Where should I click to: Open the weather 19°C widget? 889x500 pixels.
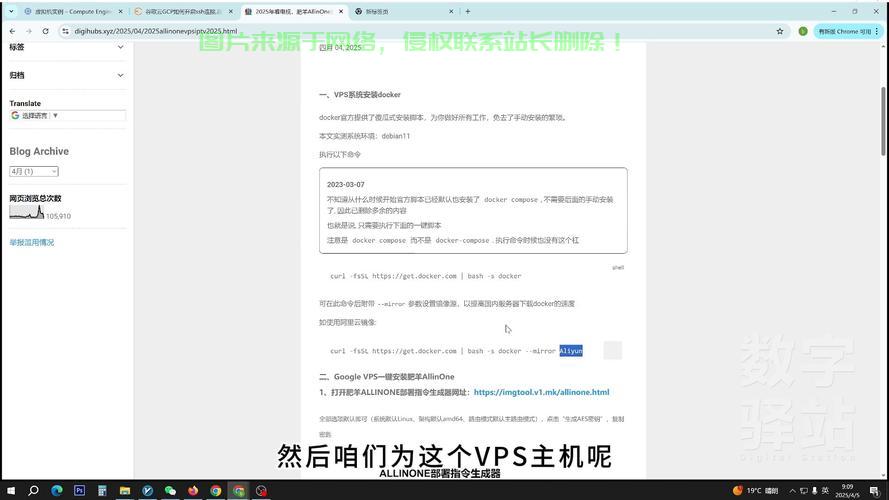755,490
